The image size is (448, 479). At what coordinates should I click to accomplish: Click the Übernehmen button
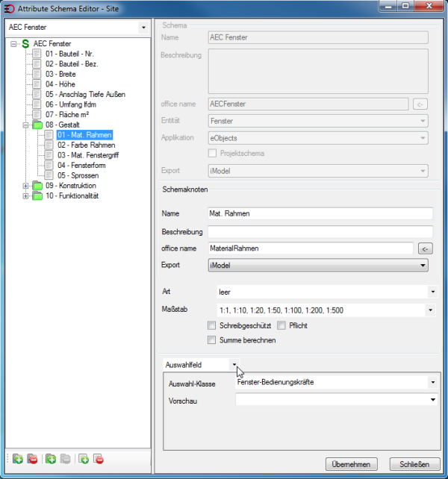point(352,464)
